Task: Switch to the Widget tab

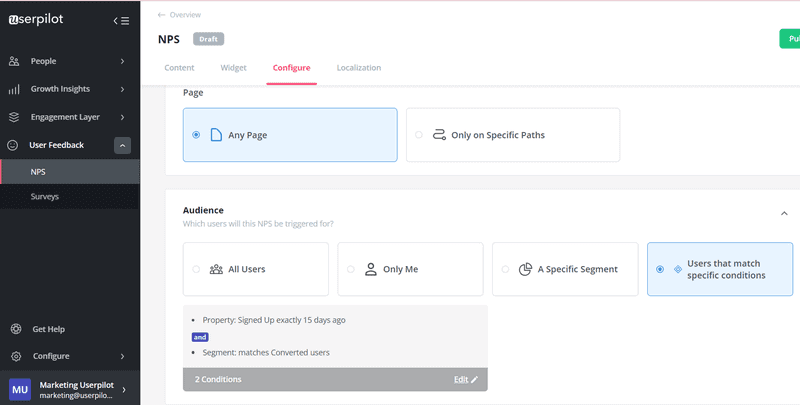Action: [x=233, y=68]
